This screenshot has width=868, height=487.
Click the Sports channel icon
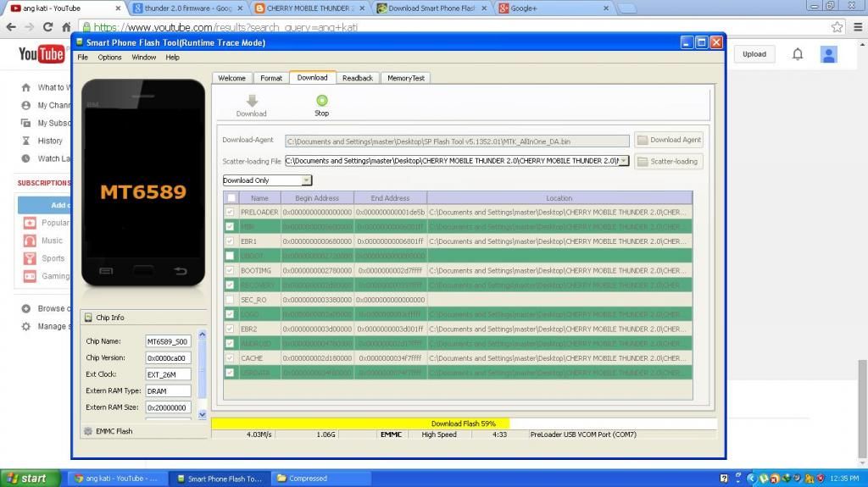30,257
